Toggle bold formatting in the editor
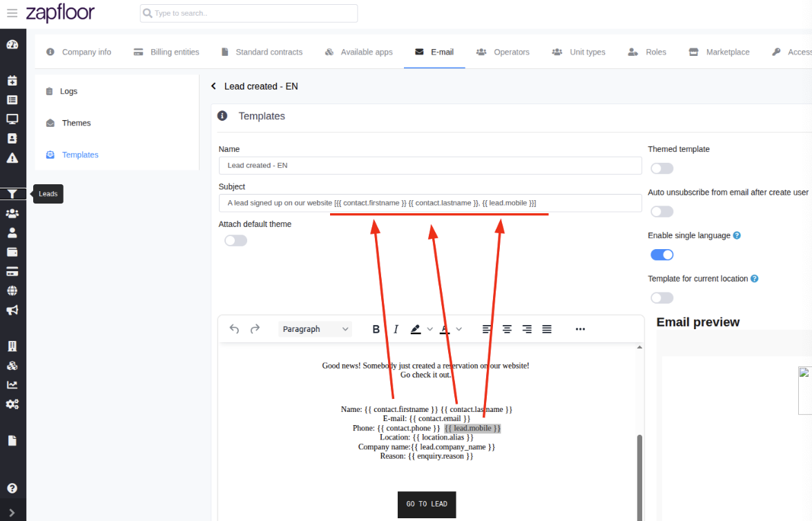 (x=376, y=328)
